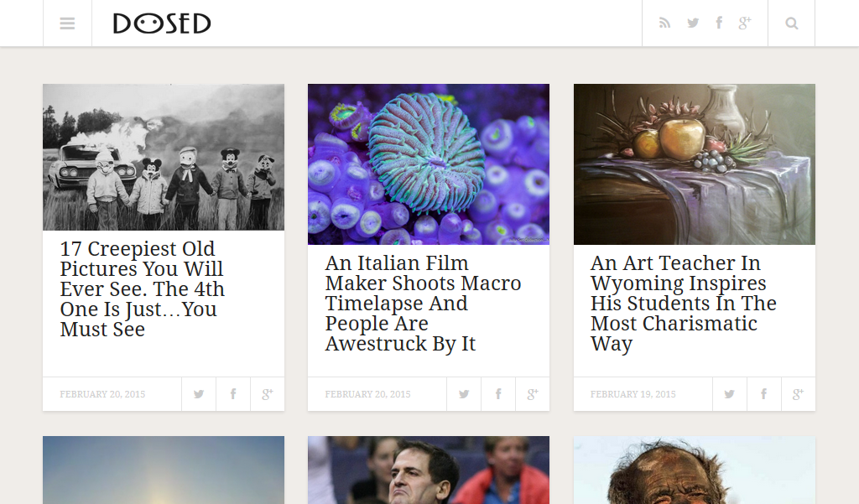Click the RSS feed icon in header

(665, 23)
